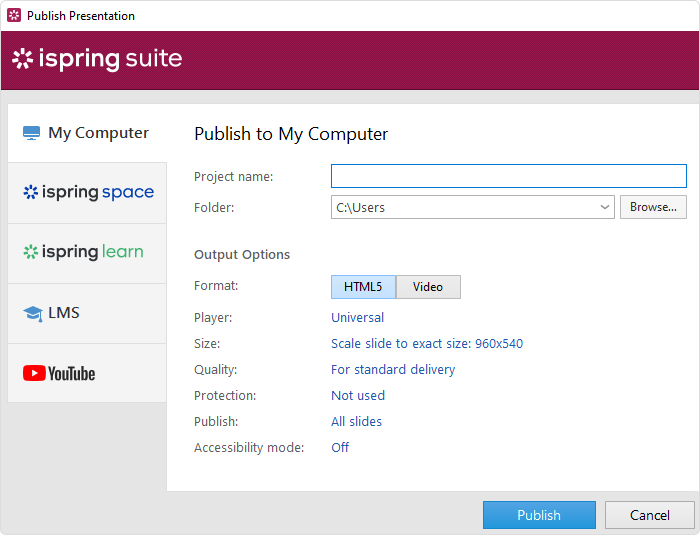Click the Browse... button
Viewport: 700px width, 535px height.
click(653, 207)
